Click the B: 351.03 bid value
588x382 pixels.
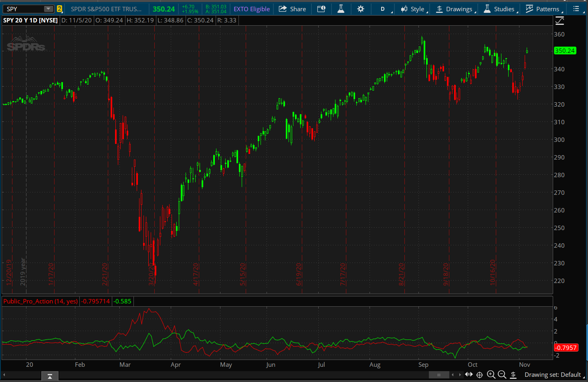point(216,7)
